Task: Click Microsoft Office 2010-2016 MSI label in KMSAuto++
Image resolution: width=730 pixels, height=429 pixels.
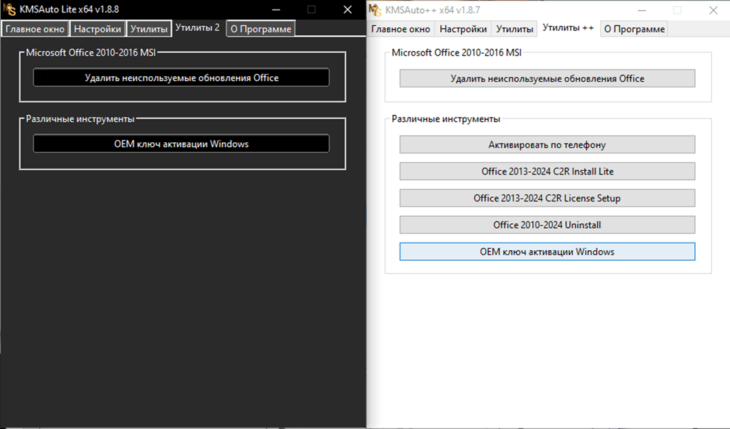Action: point(456,53)
